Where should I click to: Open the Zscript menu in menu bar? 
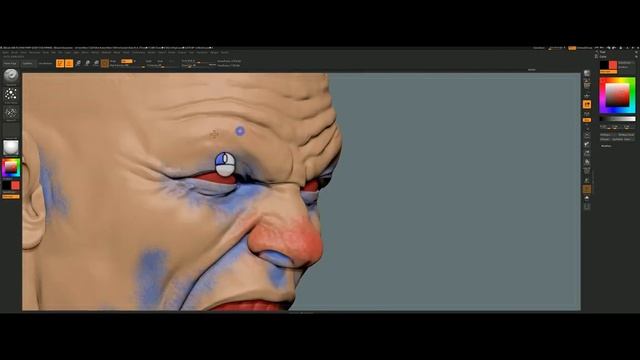point(225,52)
